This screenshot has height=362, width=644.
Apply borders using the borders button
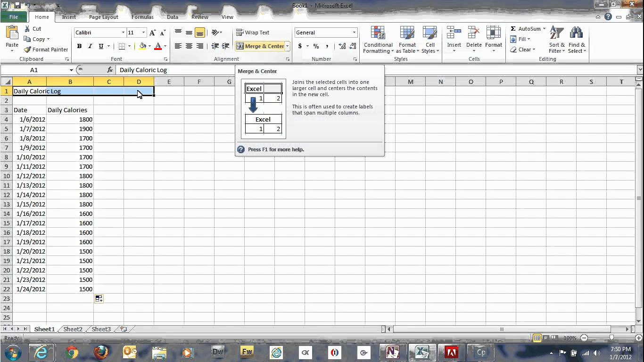122,46
